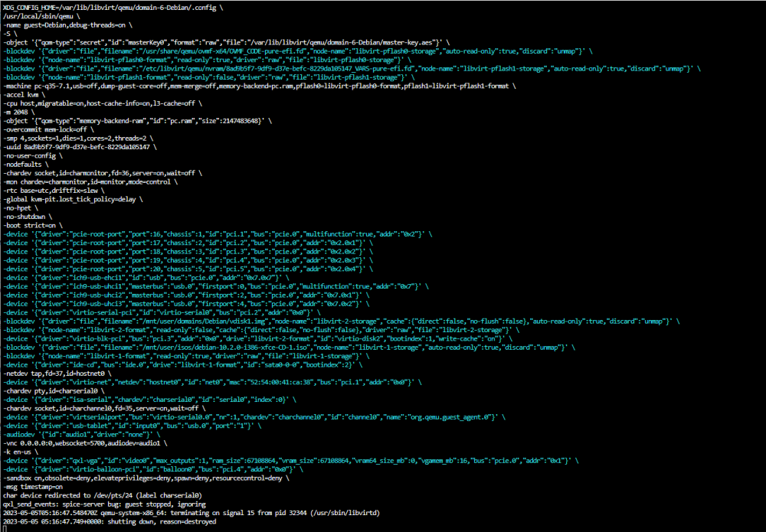The width and height of the screenshot is (766, 532).
Task: Select the VARS-pure-efi.fd blockdev line
Action: 352,69
